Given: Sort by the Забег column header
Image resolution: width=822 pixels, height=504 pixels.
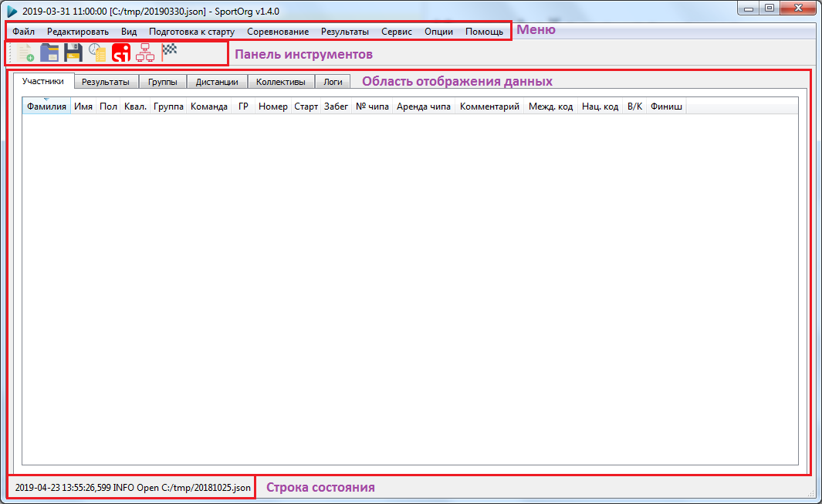Looking at the screenshot, I should tap(336, 107).
